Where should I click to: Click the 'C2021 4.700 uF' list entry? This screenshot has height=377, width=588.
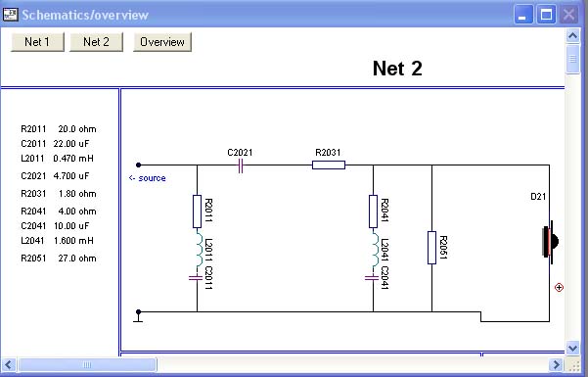click(x=55, y=175)
